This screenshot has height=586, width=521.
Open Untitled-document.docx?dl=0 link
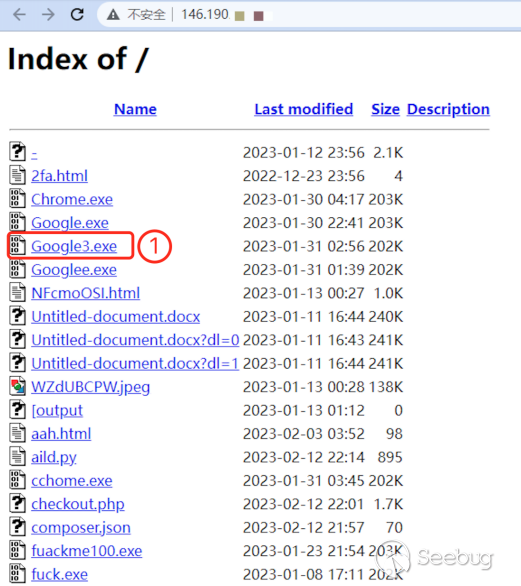[135, 340]
